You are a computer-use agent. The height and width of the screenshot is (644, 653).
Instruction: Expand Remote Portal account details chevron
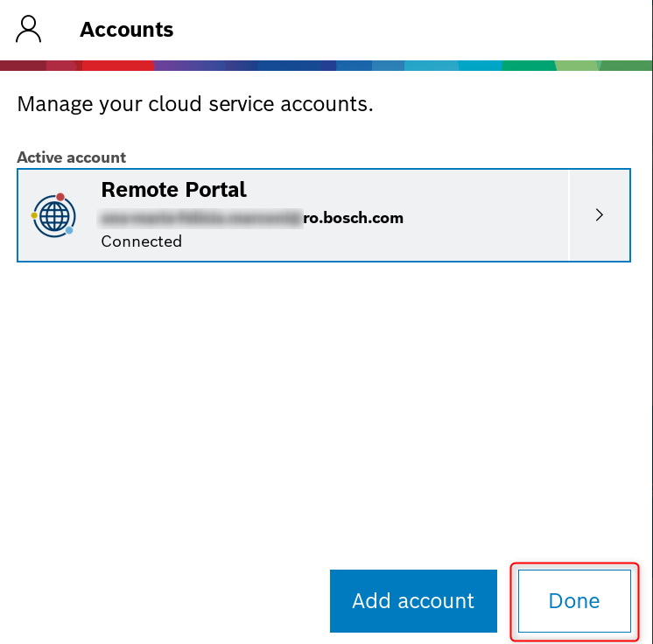[x=600, y=215]
